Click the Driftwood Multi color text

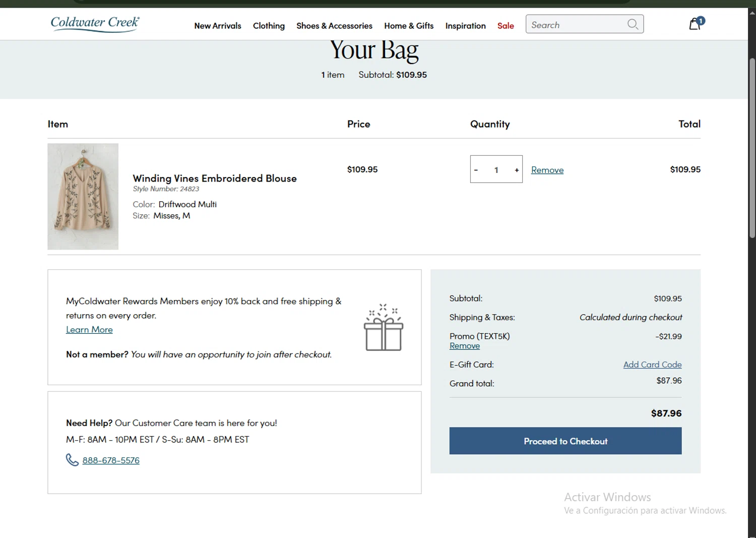187,204
